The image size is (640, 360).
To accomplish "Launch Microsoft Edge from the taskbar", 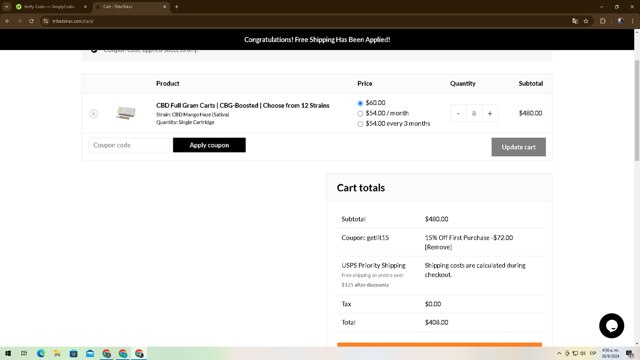I will point(41,353).
